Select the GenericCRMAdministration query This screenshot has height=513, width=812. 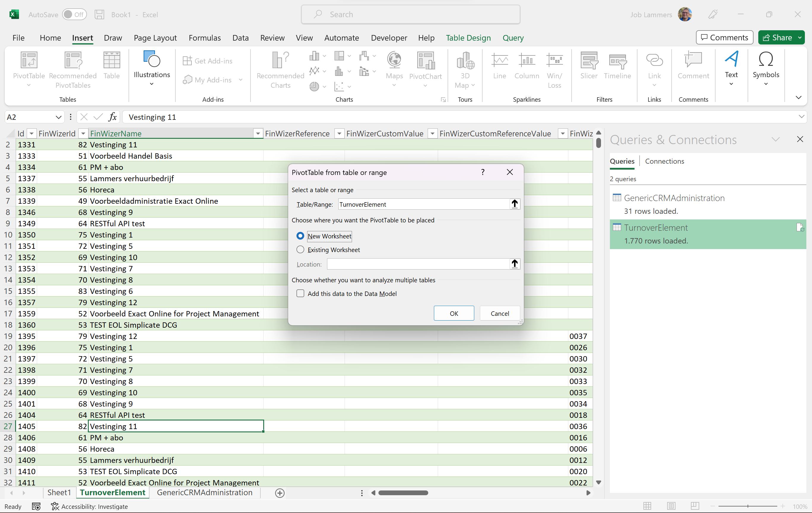(708, 205)
